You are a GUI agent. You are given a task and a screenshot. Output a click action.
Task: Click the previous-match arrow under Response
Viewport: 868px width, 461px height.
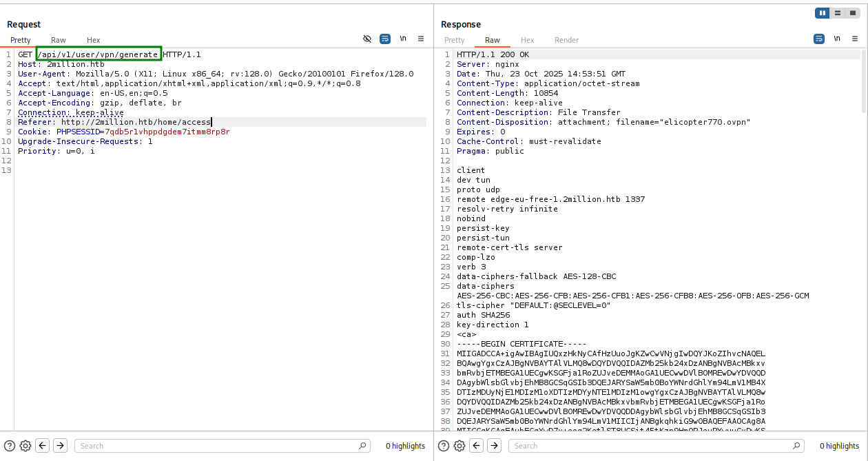pyautogui.click(x=476, y=446)
